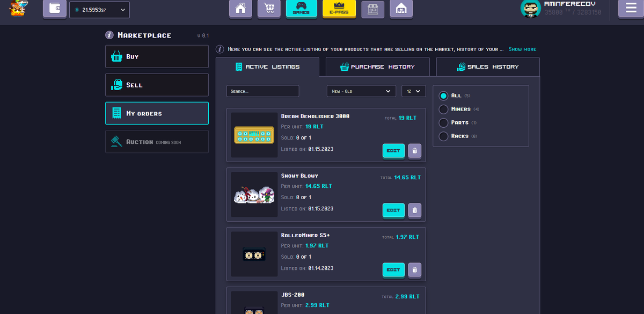Click the Snowy Blowy title
Image resolution: width=644 pixels, height=314 pixels.
tap(299, 176)
